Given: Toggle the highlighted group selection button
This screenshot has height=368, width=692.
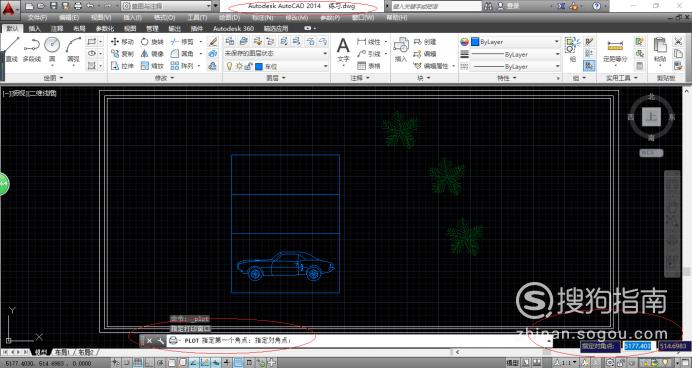Looking at the screenshot, I should [589, 66].
